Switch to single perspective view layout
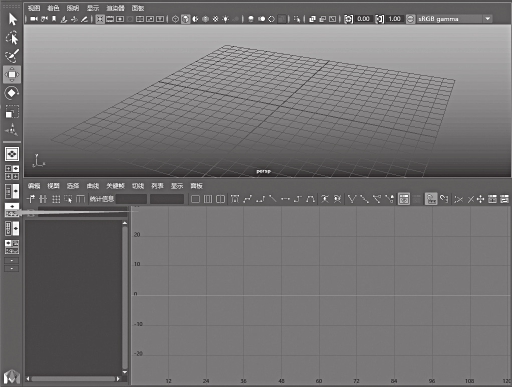The height and width of the screenshot is (387, 512). (x=12, y=154)
